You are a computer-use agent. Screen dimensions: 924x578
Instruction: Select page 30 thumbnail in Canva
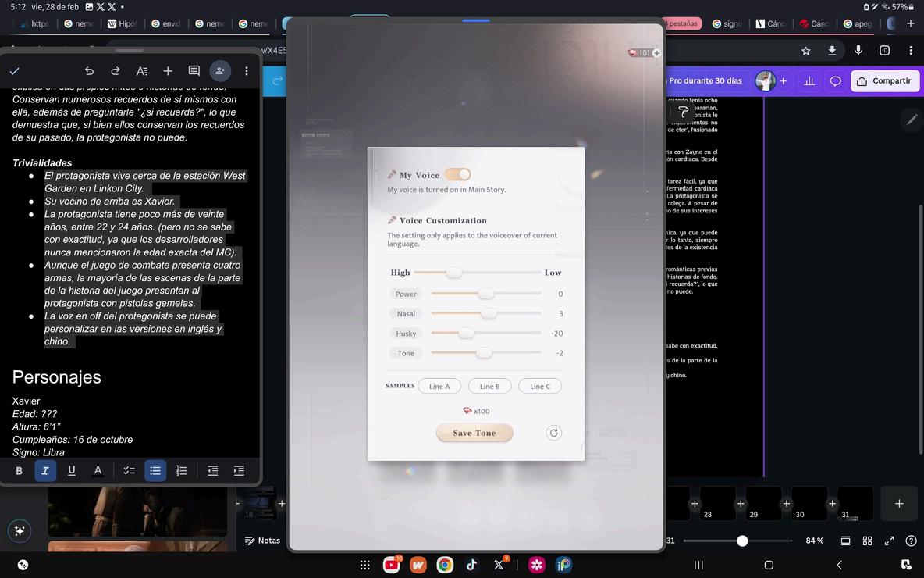click(809, 503)
